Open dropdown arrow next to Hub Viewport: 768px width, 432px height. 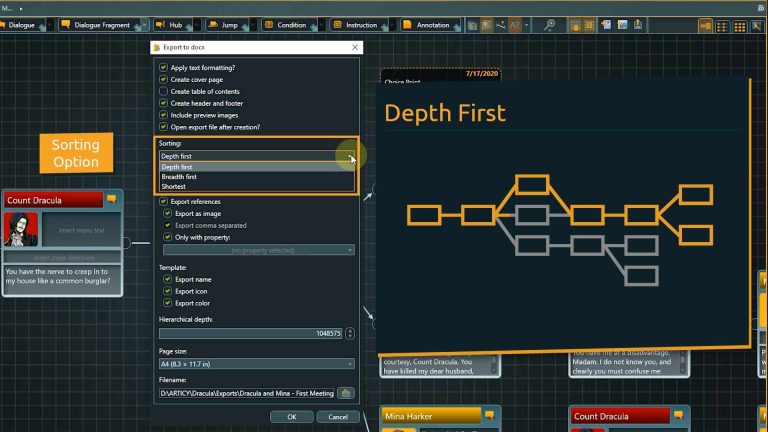197,25
